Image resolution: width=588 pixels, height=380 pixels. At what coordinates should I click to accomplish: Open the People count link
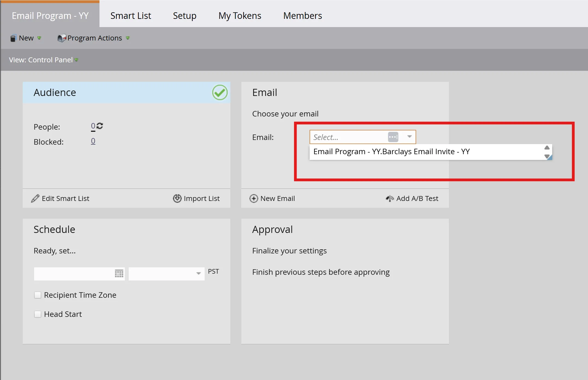tap(93, 126)
